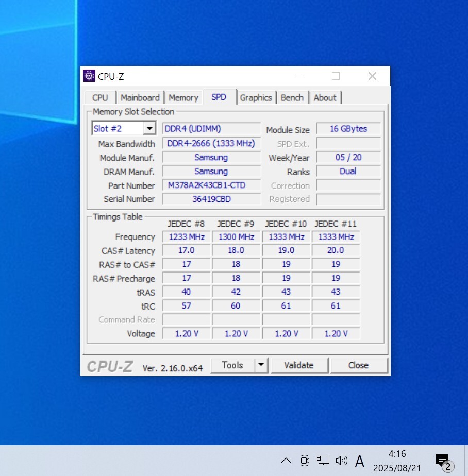Click the volume speaker tray icon
This screenshot has width=468, height=476.
(341, 461)
